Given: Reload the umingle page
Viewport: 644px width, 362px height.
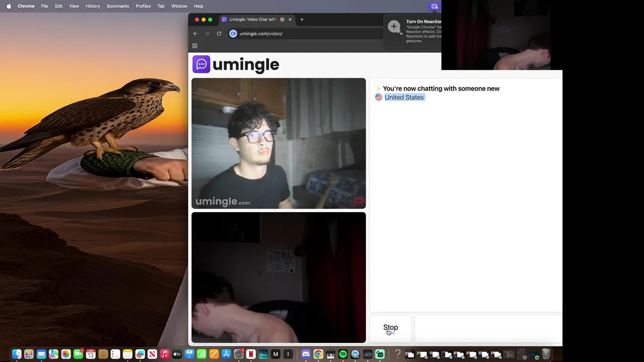Looking at the screenshot, I should [219, 34].
